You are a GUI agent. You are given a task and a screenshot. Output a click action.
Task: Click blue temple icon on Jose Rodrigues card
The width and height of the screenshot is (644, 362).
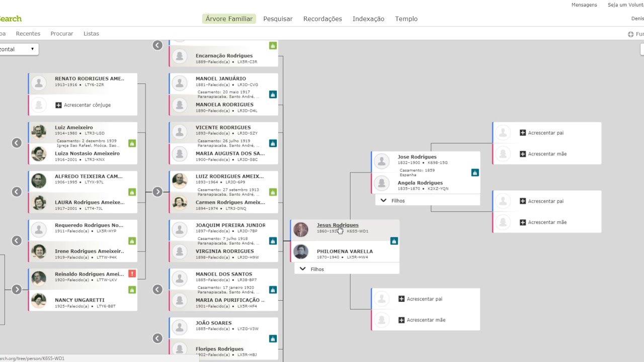[475, 172]
